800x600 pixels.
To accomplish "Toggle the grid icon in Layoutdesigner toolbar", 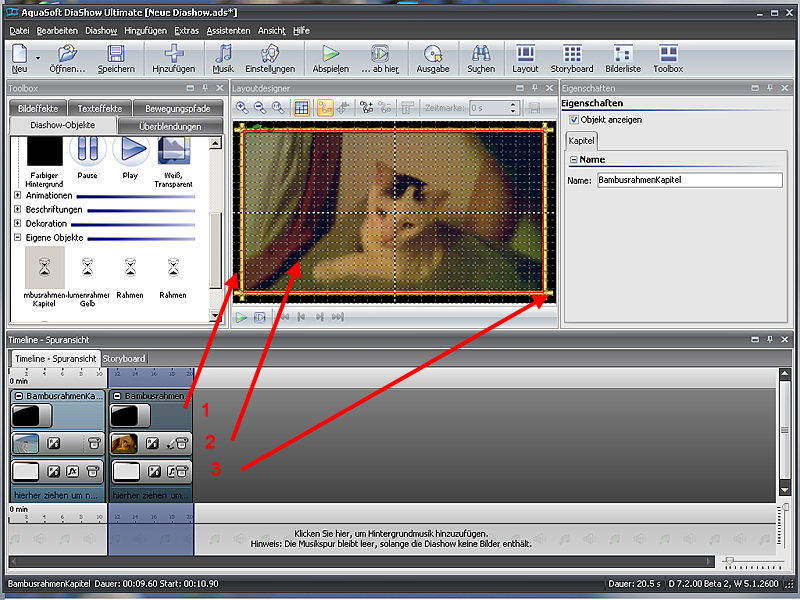I will 300,107.
